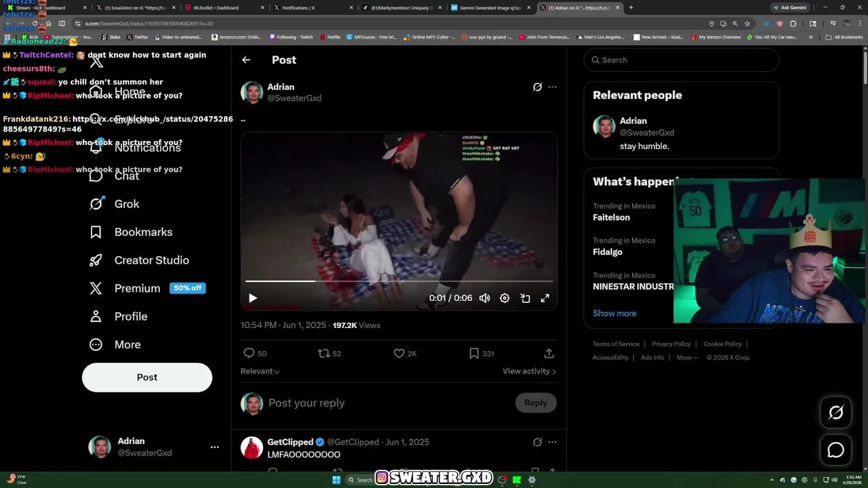Open floating Grok button at bottom right
Viewport: 868px width, 488px height.
(835, 413)
